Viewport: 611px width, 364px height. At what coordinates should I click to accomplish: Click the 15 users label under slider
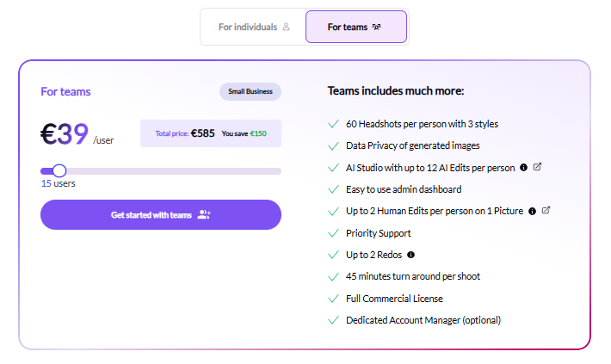[59, 183]
